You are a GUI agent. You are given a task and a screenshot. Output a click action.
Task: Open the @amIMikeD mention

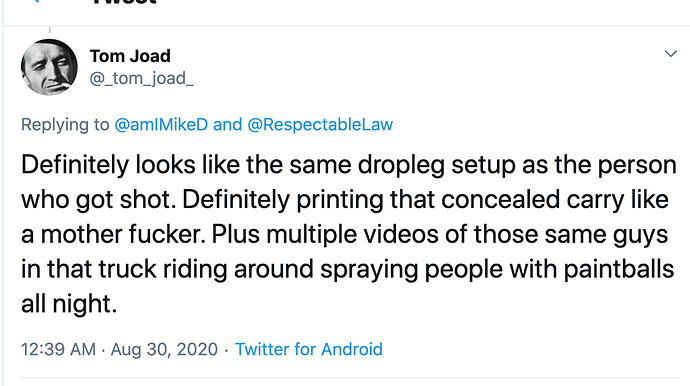(x=161, y=125)
